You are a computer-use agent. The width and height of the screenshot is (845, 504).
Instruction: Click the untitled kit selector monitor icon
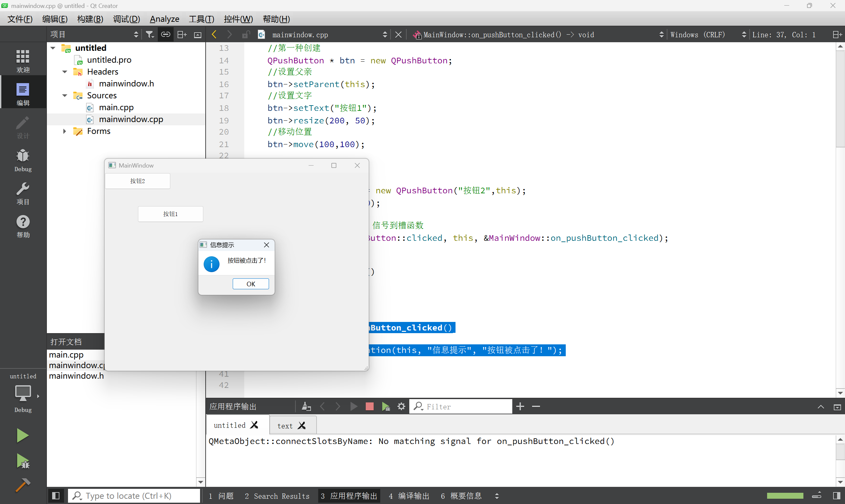tap(23, 394)
